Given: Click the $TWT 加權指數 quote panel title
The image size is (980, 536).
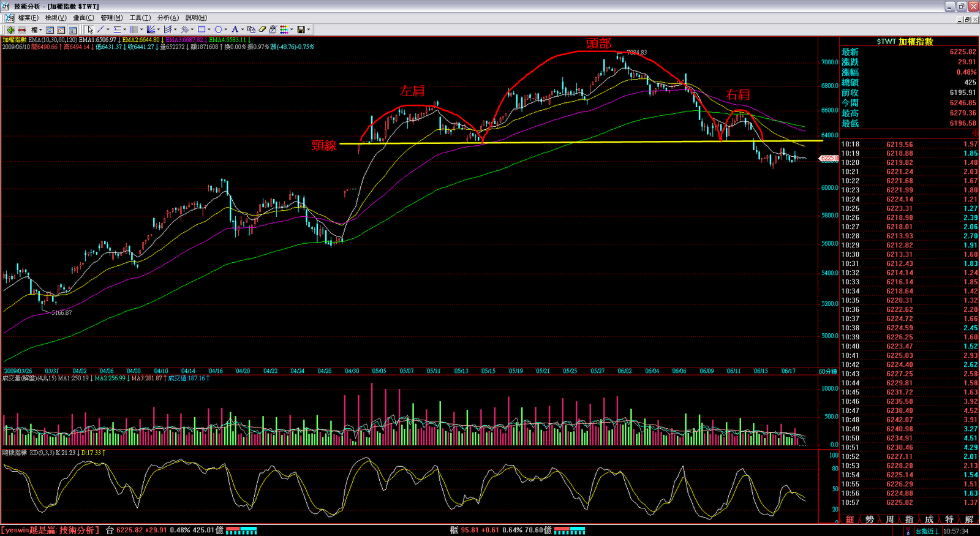Looking at the screenshot, I should tap(905, 42).
